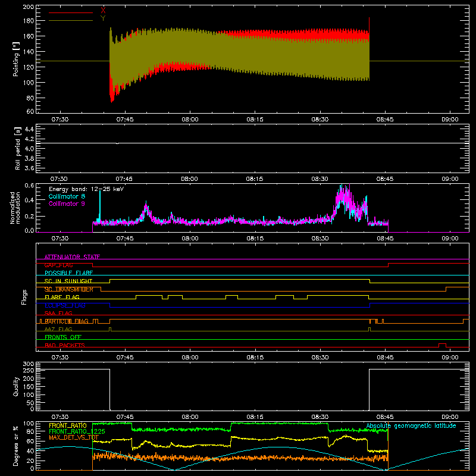Screen dimensions: 476x476
Task: Click the Absolute geomagnetic latitude label
Action: click(411, 425)
